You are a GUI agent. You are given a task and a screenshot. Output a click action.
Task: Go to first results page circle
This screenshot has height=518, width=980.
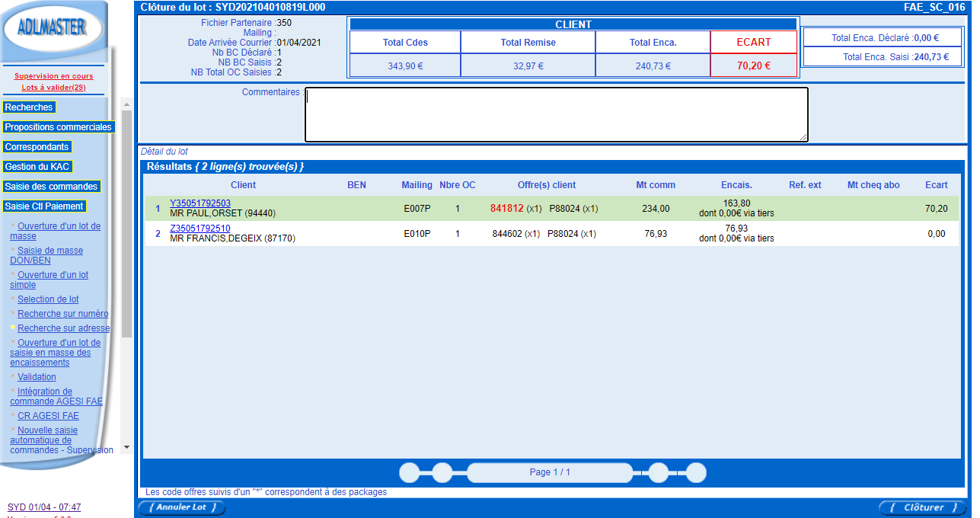point(410,472)
